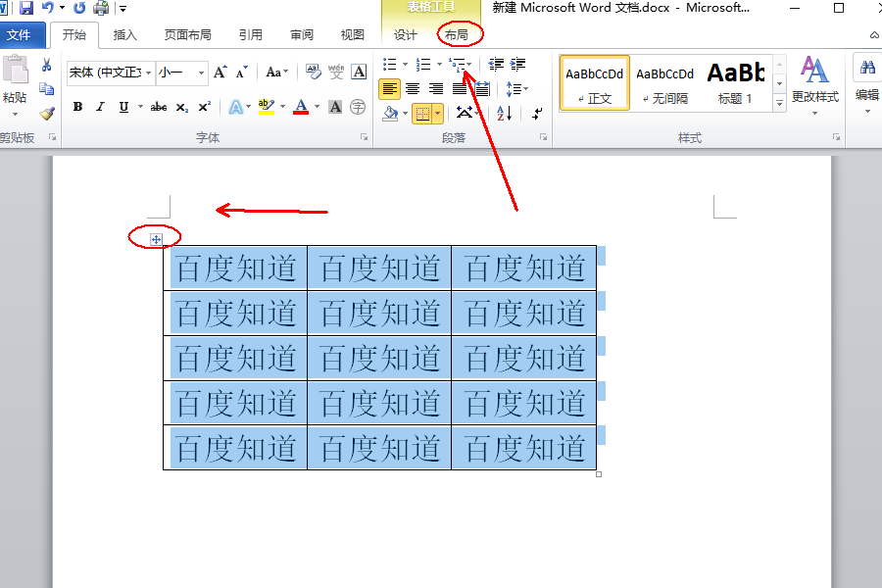Switch to the 引用 References tab
882x588 pixels.
point(250,35)
